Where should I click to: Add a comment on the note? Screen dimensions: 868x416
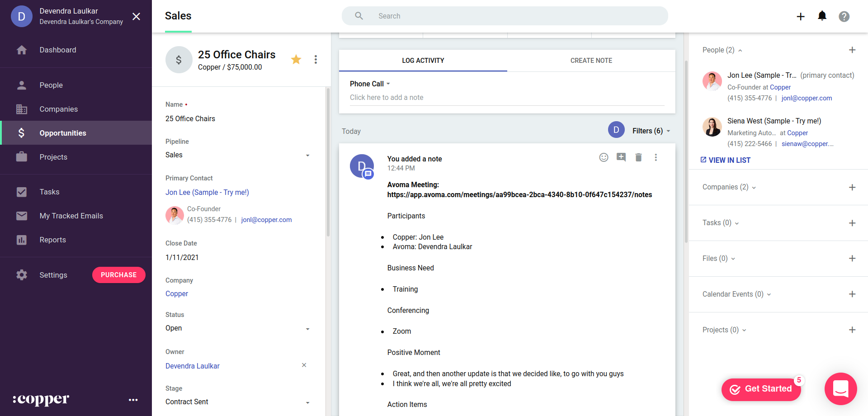(x=621, y=157)
